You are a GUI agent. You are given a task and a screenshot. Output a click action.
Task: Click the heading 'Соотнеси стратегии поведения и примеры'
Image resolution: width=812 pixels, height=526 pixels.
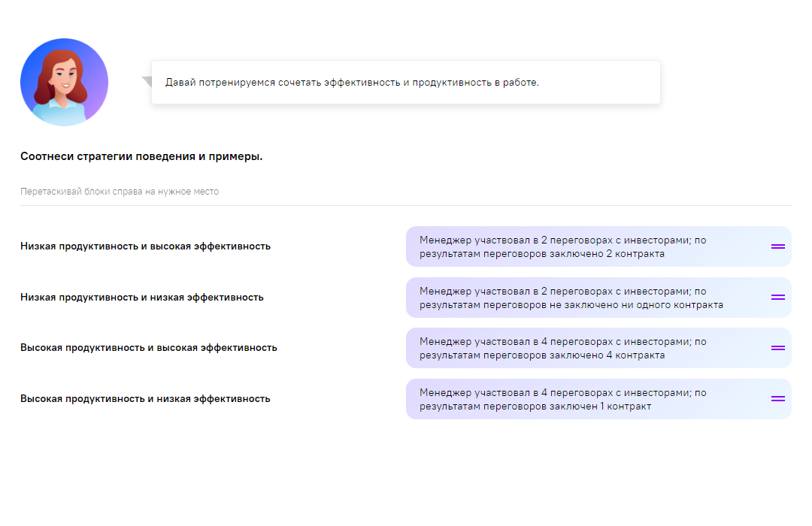[141, 157]
